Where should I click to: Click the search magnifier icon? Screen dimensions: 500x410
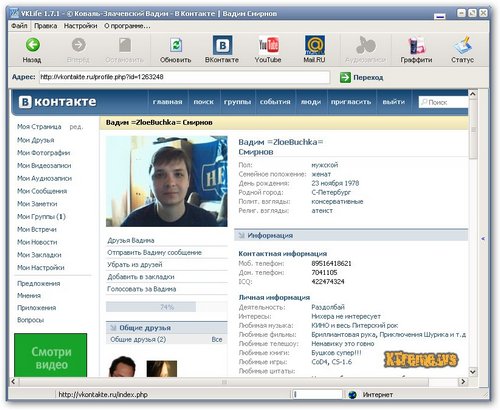pos(424,102)
